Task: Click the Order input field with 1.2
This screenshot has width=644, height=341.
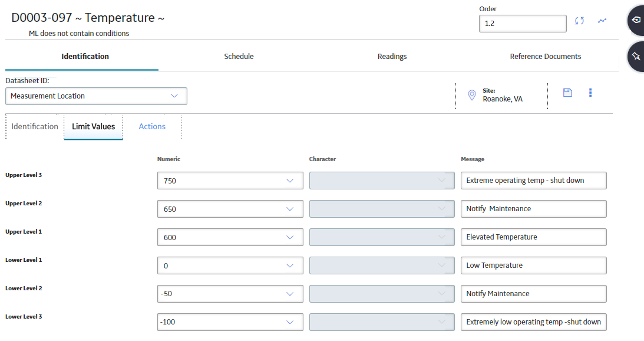Action: 523,24
